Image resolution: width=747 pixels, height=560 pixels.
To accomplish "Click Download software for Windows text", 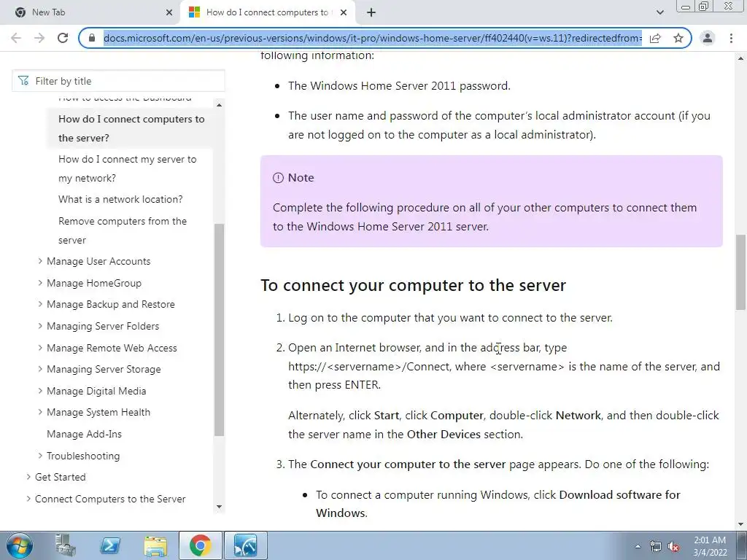I will [498, 504].
